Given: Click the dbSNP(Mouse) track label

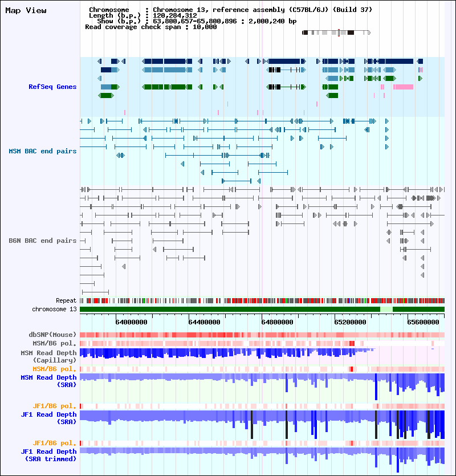Looking at the screenshot, I should (x=52, y=335).
